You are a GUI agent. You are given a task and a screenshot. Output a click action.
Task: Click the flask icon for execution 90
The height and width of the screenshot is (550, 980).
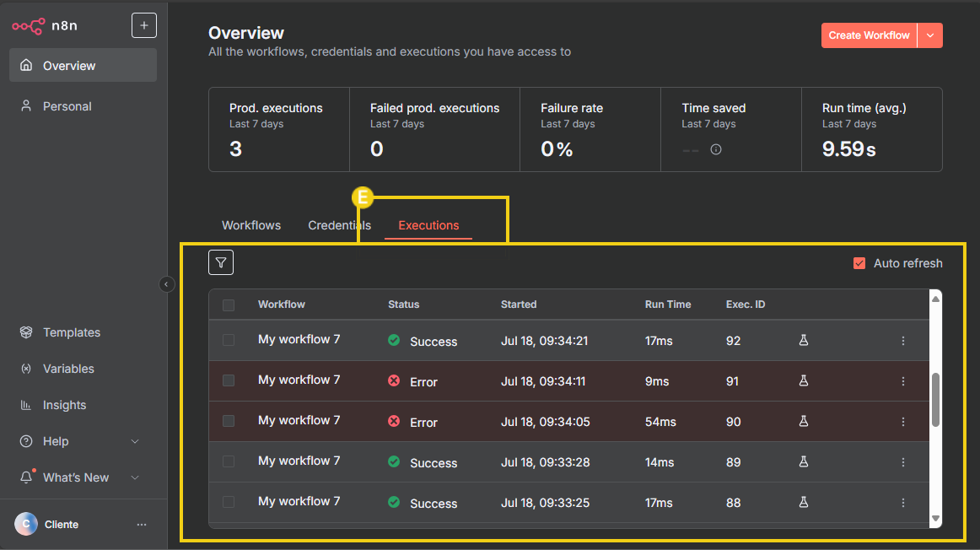tap(804, 421)
